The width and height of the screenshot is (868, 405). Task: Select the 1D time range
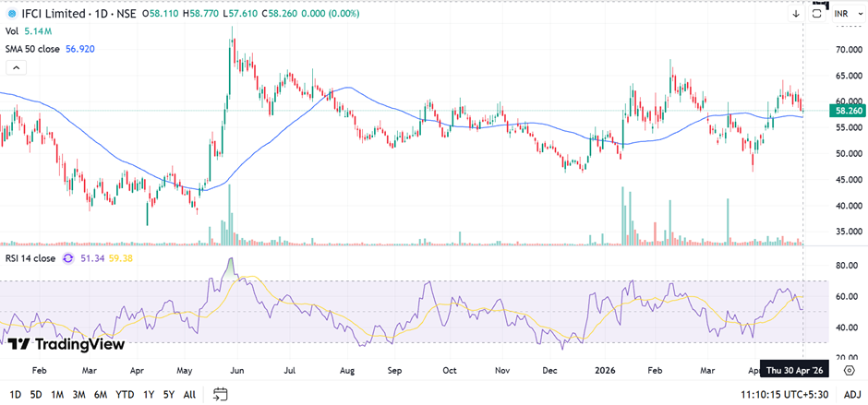14,394
